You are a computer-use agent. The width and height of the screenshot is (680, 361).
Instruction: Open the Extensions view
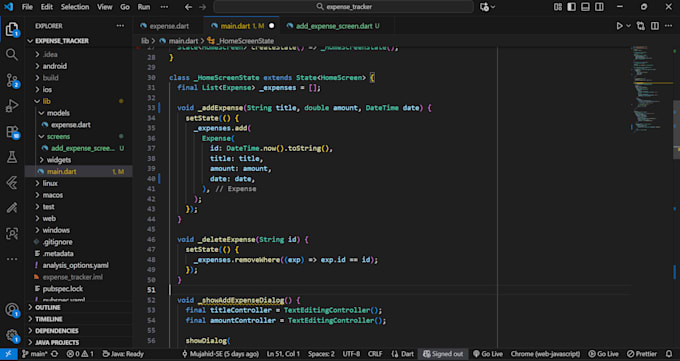click(12, 132)
